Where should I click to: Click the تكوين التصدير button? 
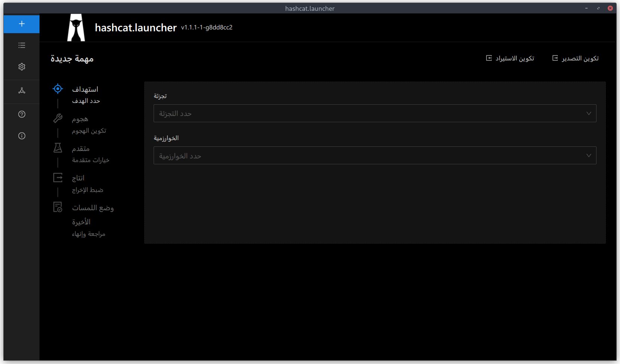click(x=576, y=58)
